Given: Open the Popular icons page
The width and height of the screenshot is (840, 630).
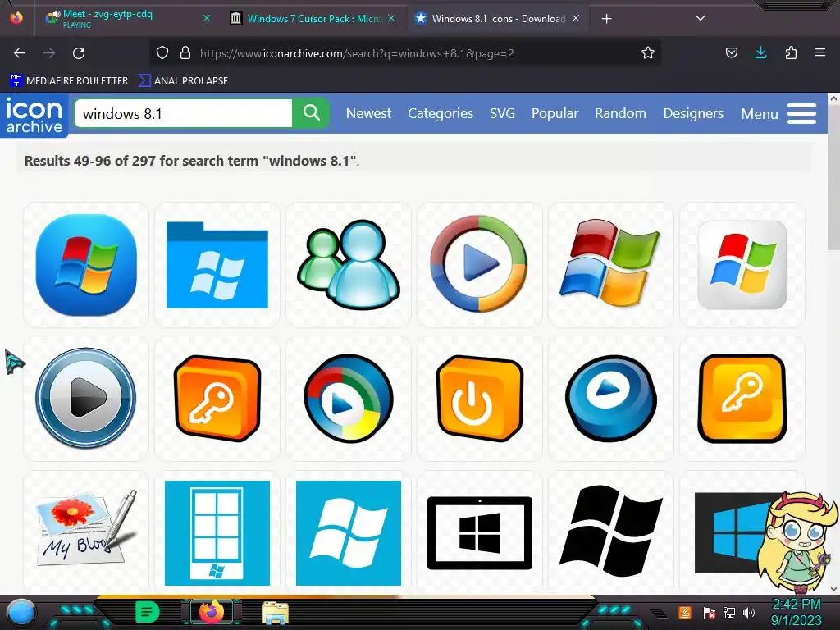Looking at the screenshot, I should (555, 113).
